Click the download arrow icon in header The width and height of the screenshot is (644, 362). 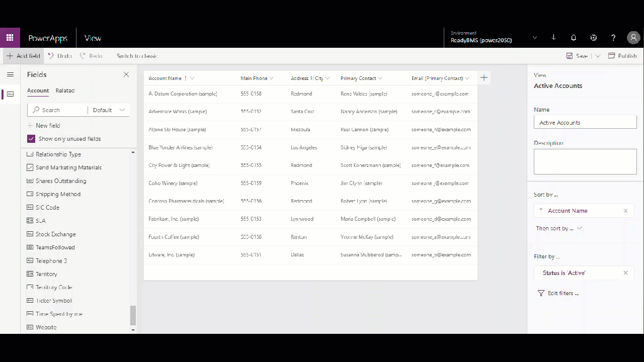(x=553, y=38)
